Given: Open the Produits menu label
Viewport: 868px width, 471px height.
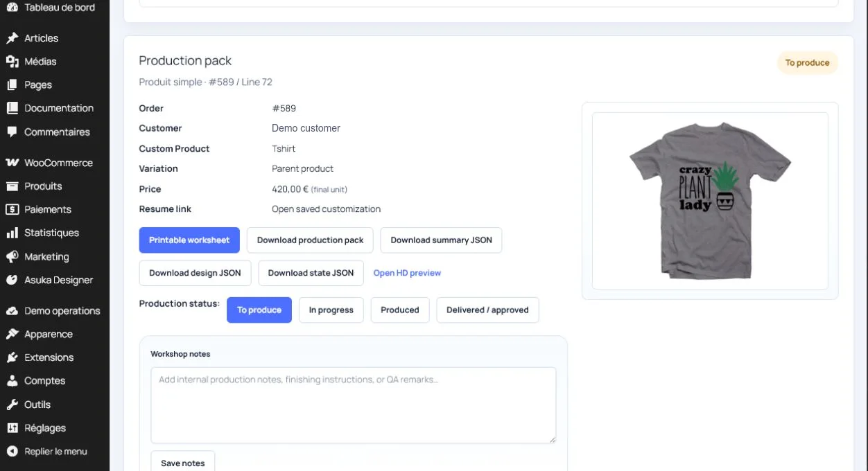Looking at the screenshot, I should coord(43,186).
